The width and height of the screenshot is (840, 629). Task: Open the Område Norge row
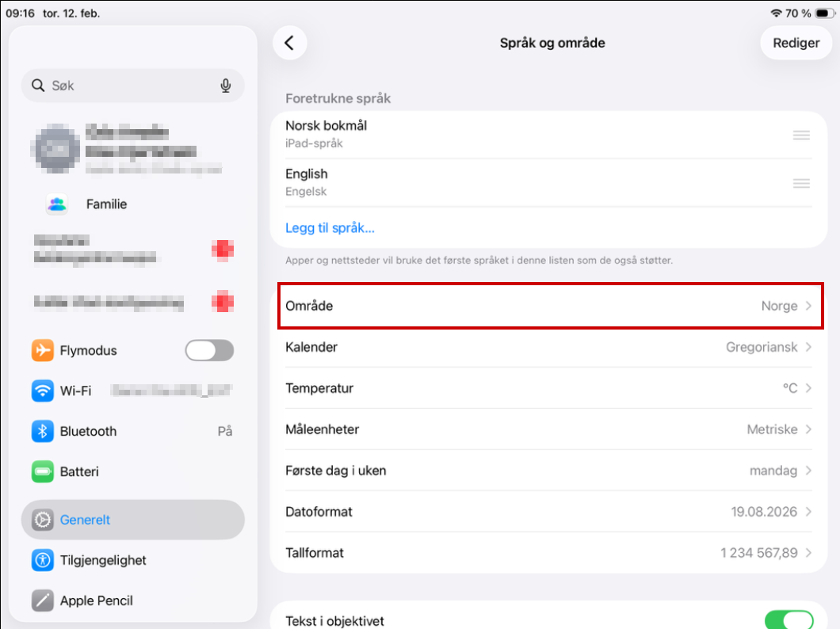click(551, 306)
